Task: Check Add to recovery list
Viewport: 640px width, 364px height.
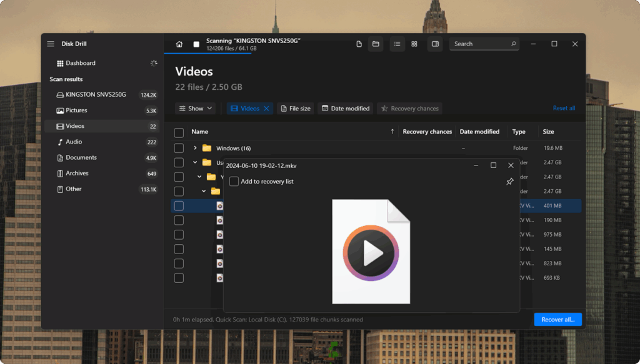Action: [234, 182]
